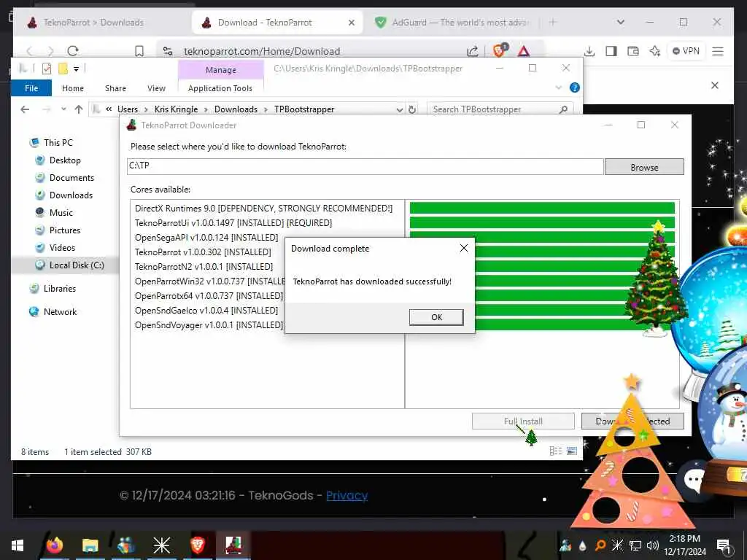Open Explorer help question mark icon

(575, 87)
